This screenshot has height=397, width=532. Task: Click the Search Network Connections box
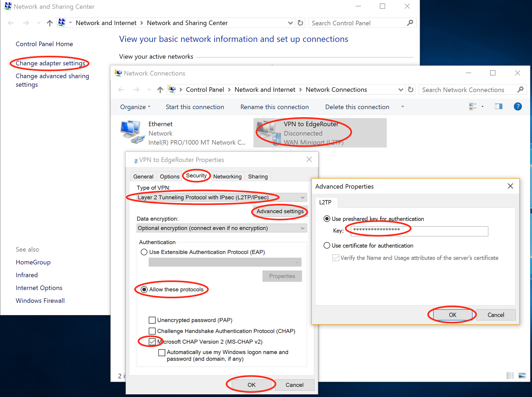pos(468,90)
